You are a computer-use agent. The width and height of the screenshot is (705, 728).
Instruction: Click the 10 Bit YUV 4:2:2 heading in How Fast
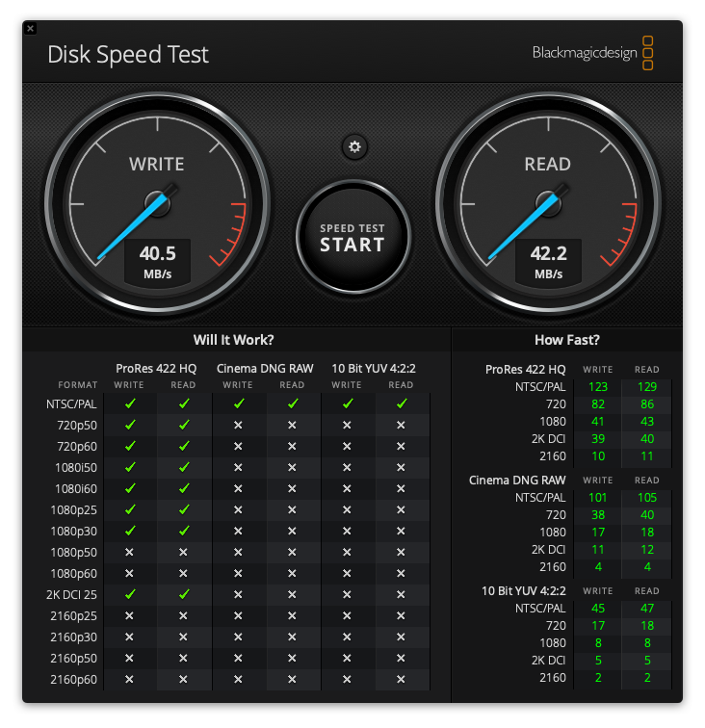[524, 591]
